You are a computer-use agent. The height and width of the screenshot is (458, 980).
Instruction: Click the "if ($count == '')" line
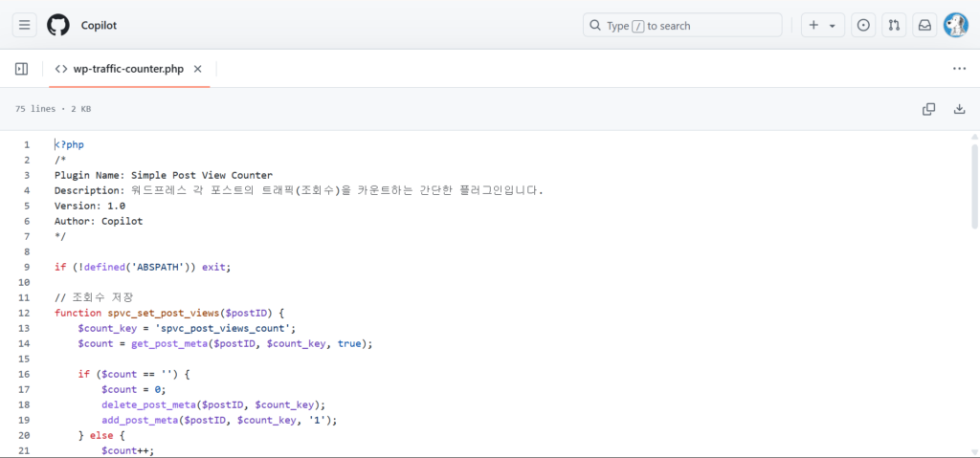(x=134, y=374)
